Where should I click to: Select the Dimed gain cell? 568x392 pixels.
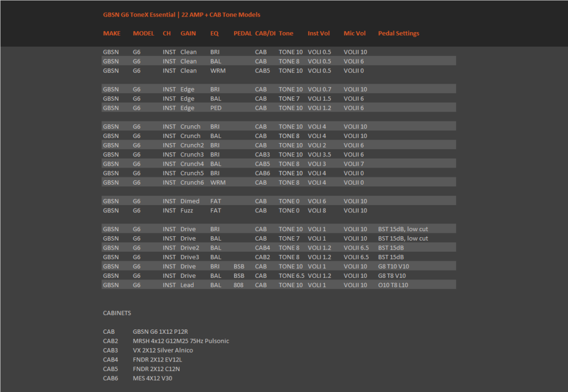[190, 201]
